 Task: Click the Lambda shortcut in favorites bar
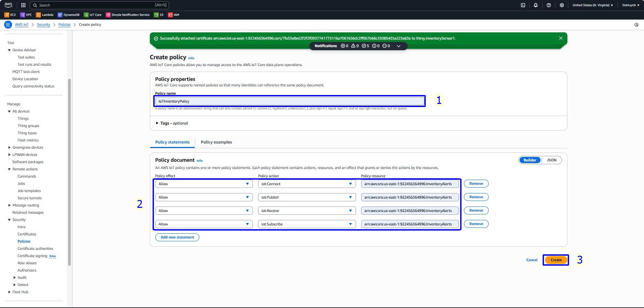[45, 15]
